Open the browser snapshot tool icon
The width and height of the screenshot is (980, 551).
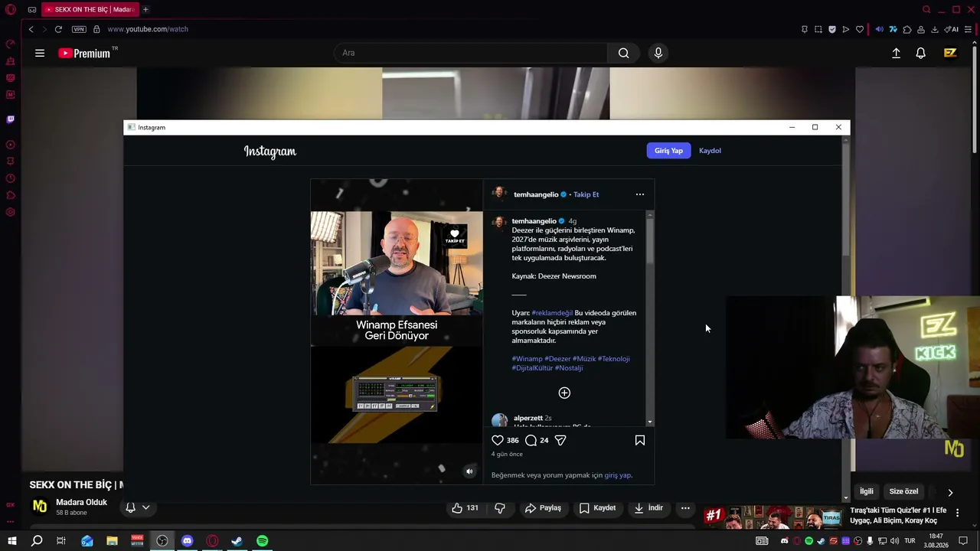pos(818,30)
